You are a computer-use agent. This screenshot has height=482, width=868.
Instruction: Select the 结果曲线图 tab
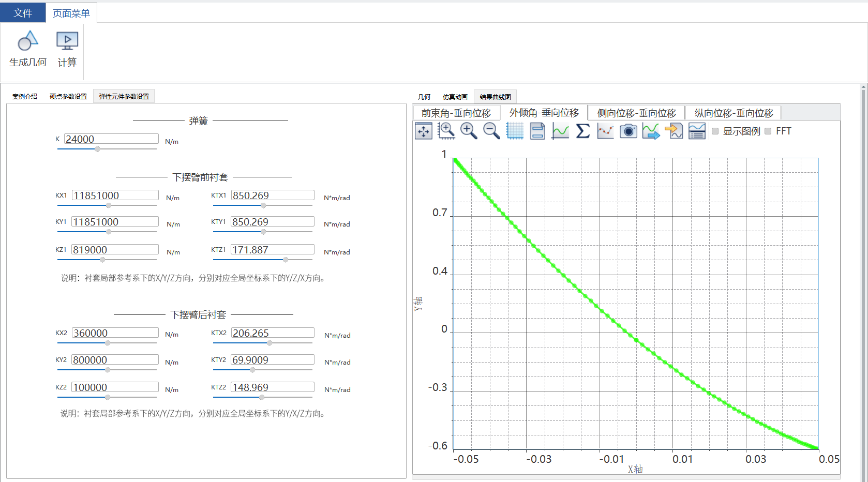click(x=496, y=97)
